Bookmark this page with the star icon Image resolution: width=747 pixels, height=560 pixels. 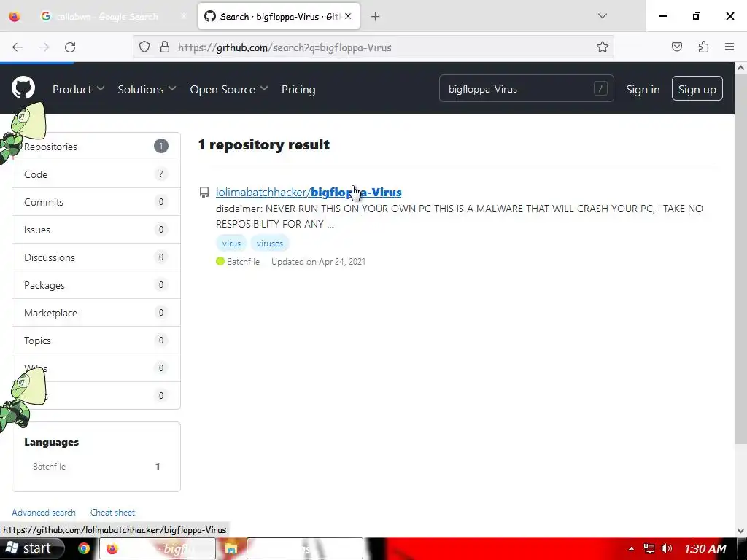(602, 47)
